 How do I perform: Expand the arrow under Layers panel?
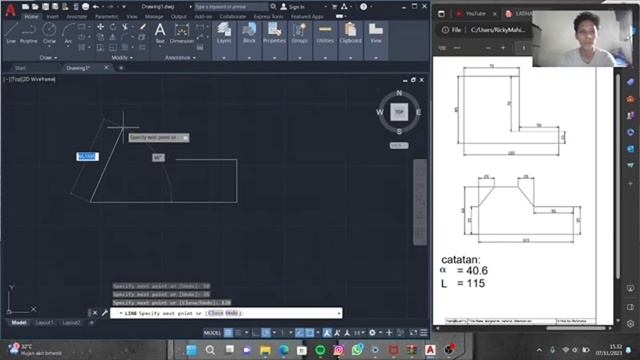pyautogui.click(x=224, y=58)
